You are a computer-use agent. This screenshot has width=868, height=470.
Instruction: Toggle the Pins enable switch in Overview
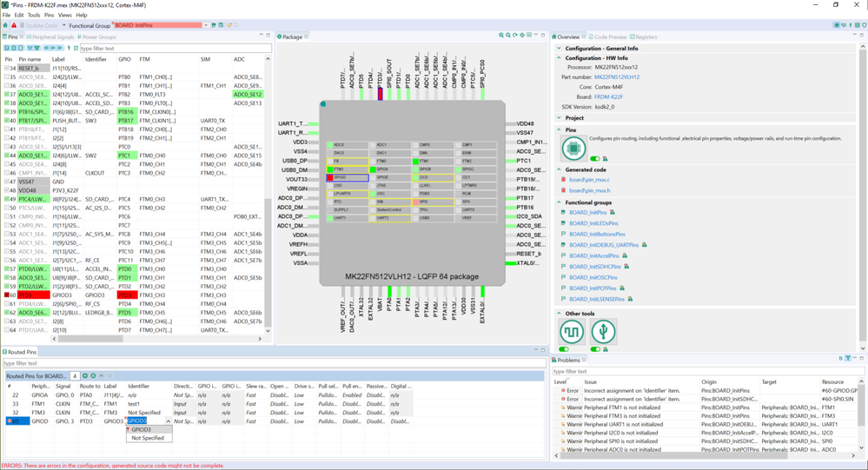coord(595,159)
